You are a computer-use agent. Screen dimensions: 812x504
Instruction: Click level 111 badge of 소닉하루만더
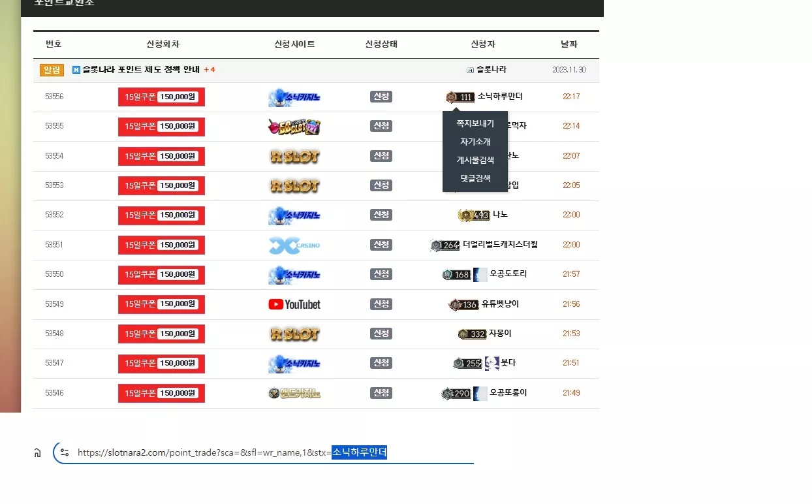pos(460,97)
